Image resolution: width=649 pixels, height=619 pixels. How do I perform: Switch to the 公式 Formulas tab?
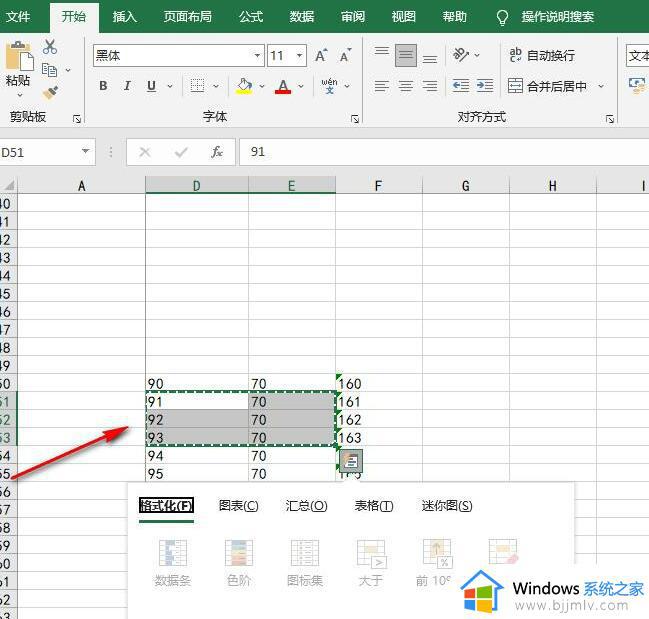click(x=251, y=17)
